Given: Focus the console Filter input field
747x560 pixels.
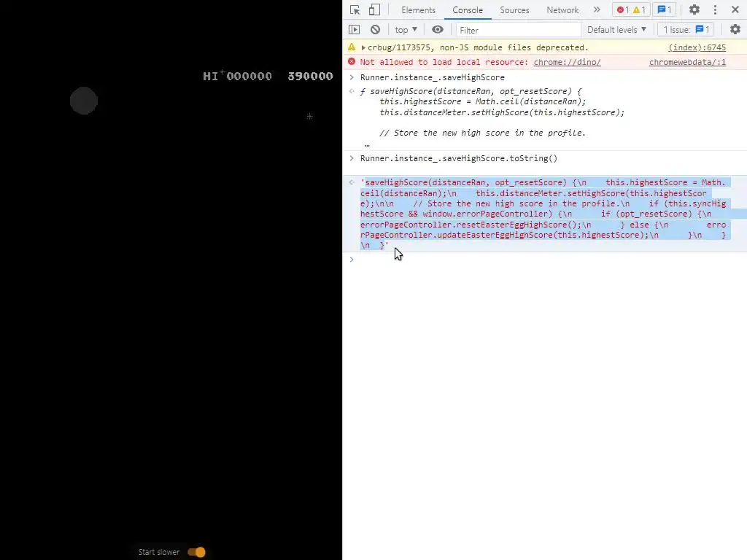Looking at the screenshot, I should (519, 30).
